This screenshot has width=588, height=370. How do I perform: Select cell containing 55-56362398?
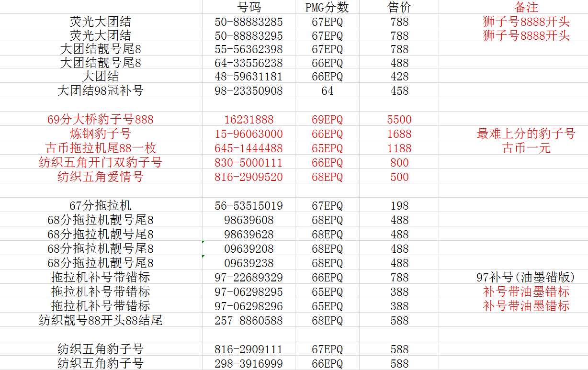point(249,49)
